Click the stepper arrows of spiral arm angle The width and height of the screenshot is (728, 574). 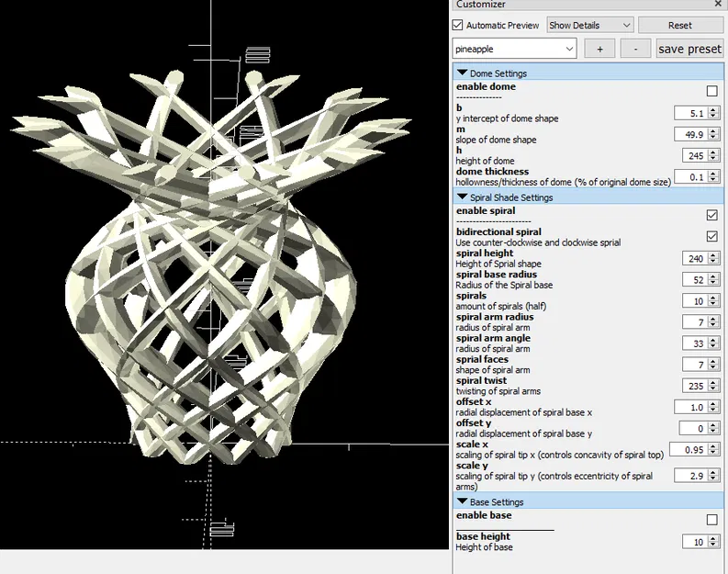pyautogui.click(x=713, y=343)
